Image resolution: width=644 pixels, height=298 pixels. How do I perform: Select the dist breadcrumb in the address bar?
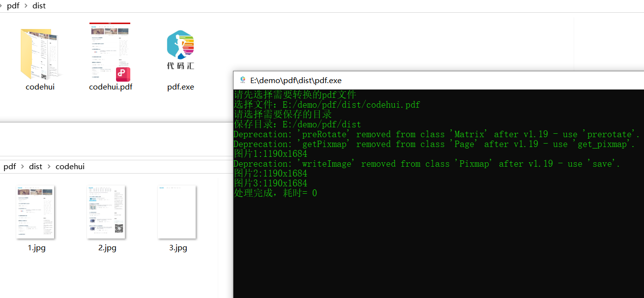pyautogui.click(x=39, y=5)
